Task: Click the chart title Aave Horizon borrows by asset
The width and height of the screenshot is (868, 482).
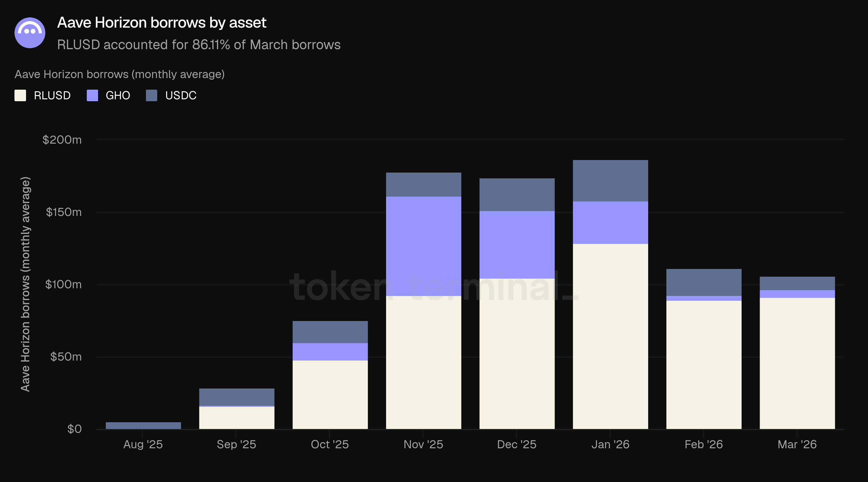Action: (162, 22)
